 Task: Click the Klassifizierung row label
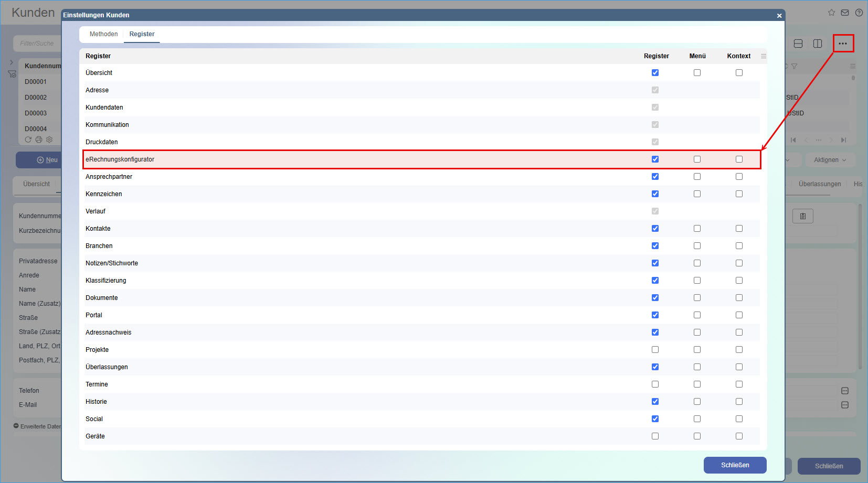[x=106, y=281]
